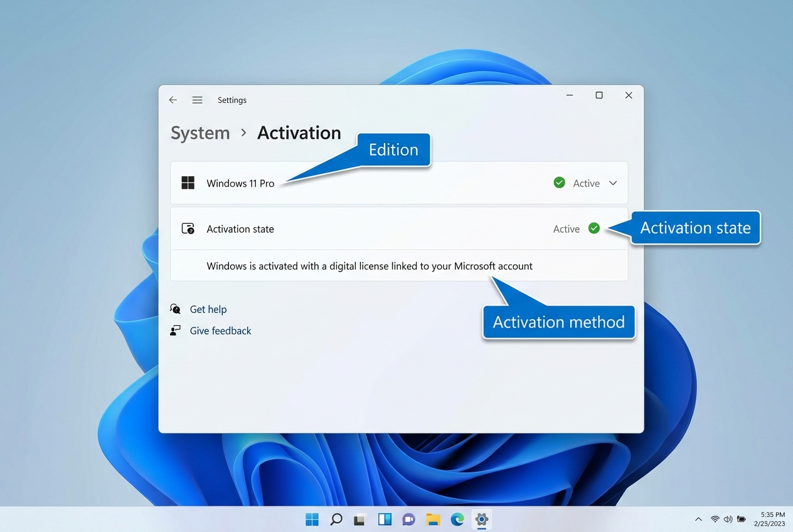Viewport: 793px width, 532px height.
Task: Minimize the Settings window
Action: pos(570,95)
